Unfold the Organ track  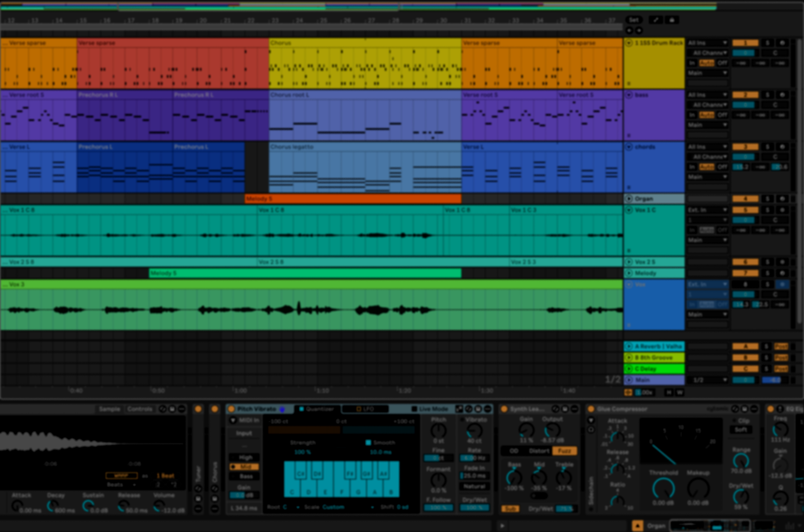(x=629, y=199)
